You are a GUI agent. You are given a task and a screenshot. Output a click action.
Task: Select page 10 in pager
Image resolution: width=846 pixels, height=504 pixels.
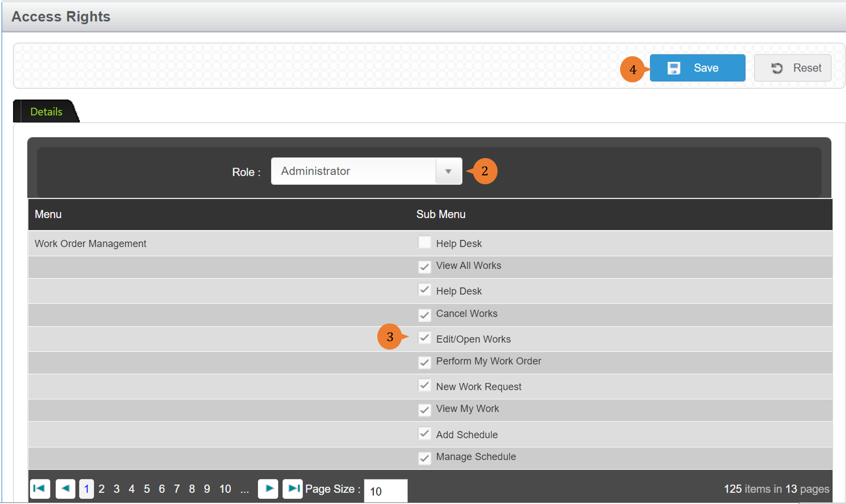pos(225,489)
